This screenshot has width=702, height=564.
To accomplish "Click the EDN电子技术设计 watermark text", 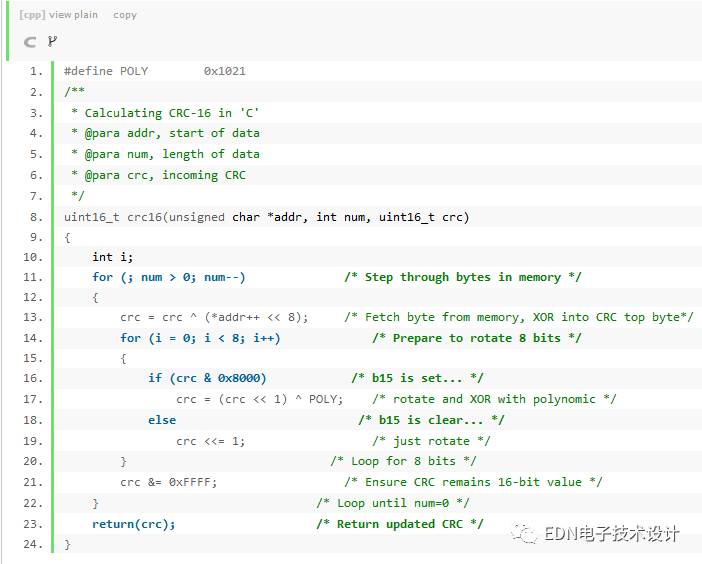I will coord(611,534).
